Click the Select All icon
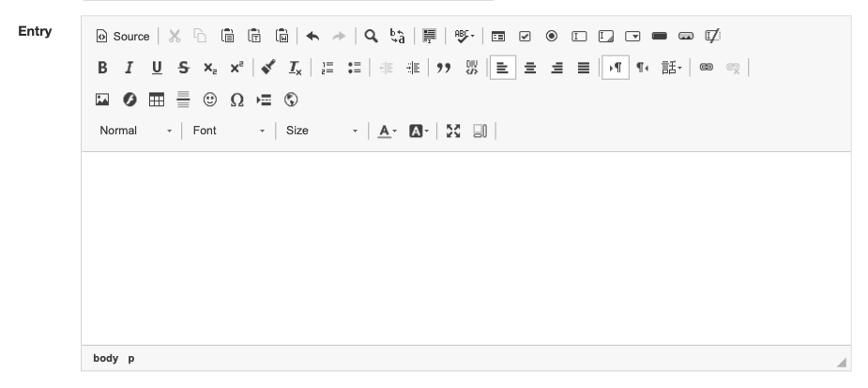868x388 pixels. [x=429, y=36]
